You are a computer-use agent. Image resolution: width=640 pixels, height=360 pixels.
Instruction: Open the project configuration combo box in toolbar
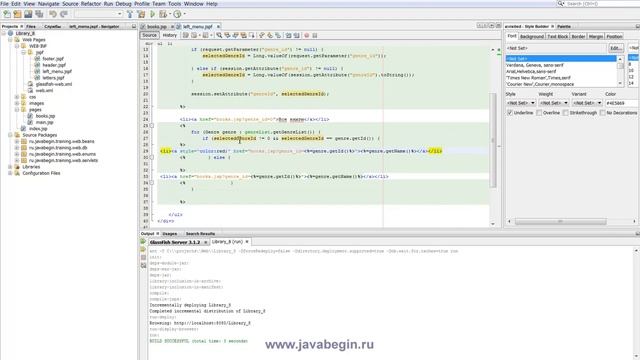pyautogui.click(x=99, y=14)
